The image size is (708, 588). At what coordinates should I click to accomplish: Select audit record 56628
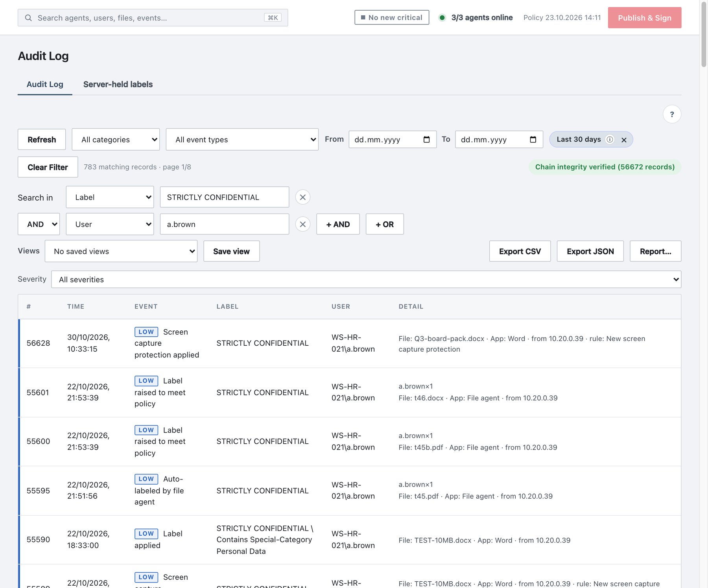coord(350,343)
